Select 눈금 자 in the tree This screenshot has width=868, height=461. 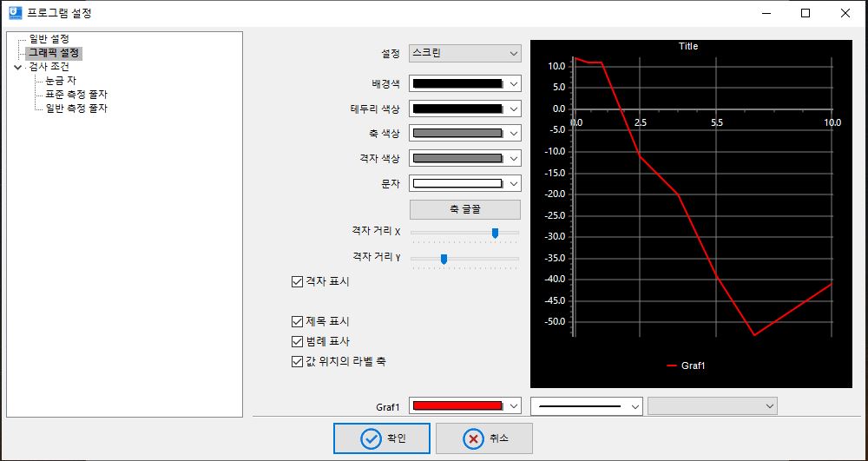pos(61,82)
